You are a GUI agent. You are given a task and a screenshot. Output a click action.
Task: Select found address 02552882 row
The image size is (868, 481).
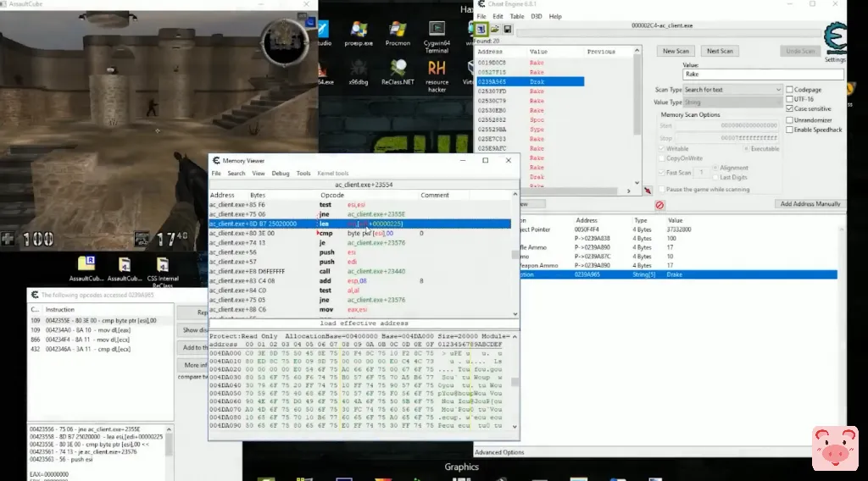click(530, 120)
